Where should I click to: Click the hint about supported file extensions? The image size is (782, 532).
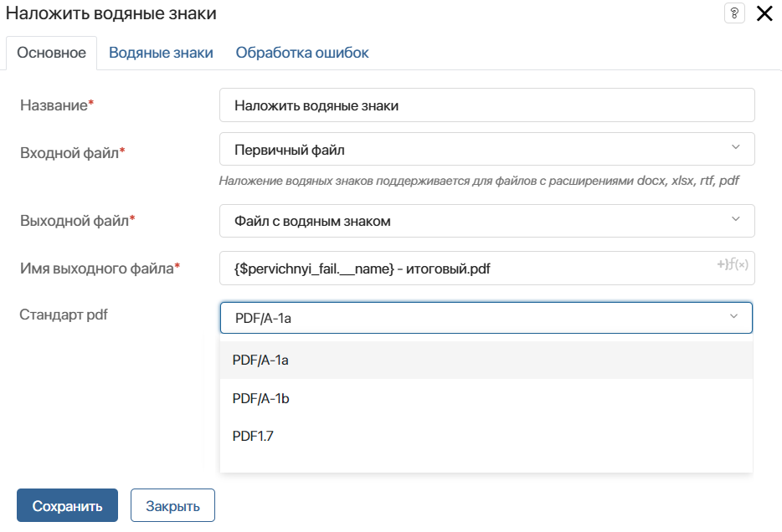[x=479, y=181]
